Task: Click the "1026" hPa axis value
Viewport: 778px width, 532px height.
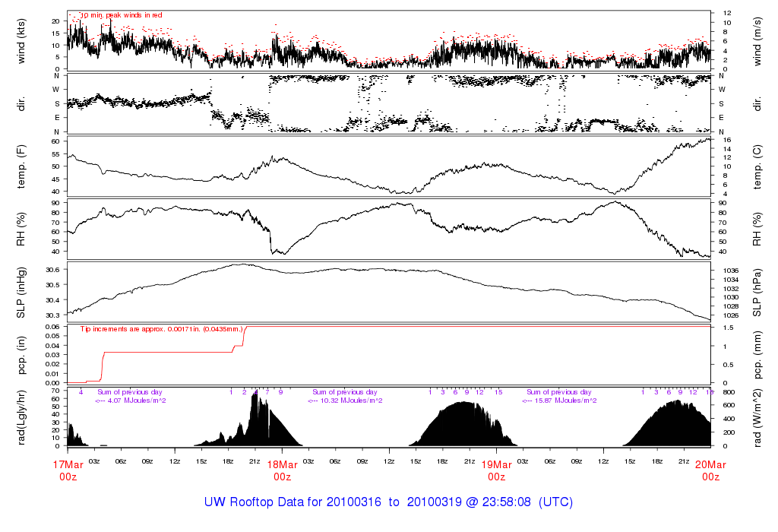Action: [x=731, y=315]
